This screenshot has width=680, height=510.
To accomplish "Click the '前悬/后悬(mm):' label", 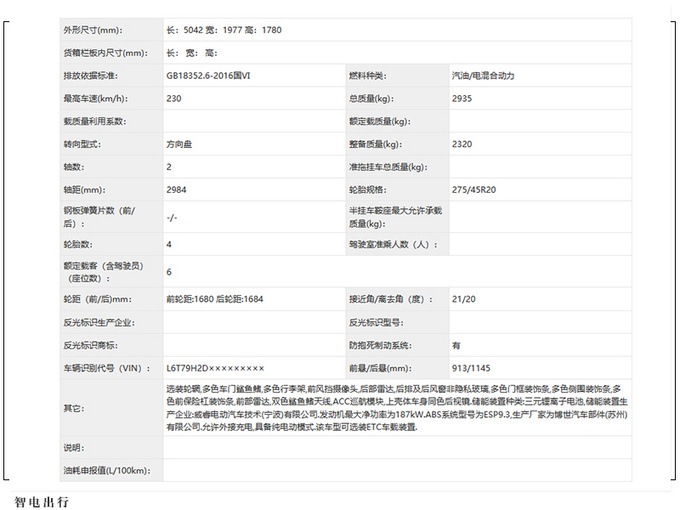I will 380,368.
